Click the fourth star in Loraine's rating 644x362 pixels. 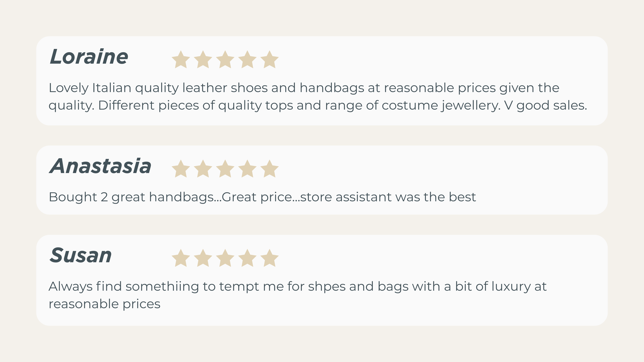click(x=247, y=60)
